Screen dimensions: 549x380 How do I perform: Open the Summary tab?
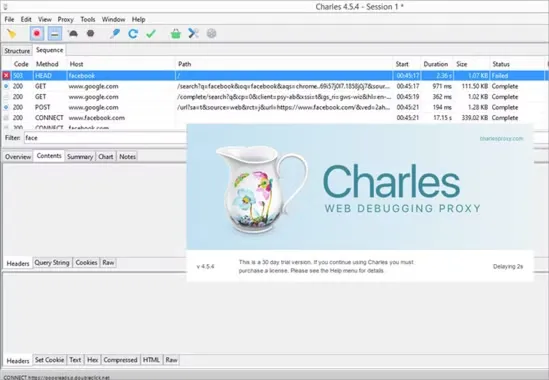80,157
